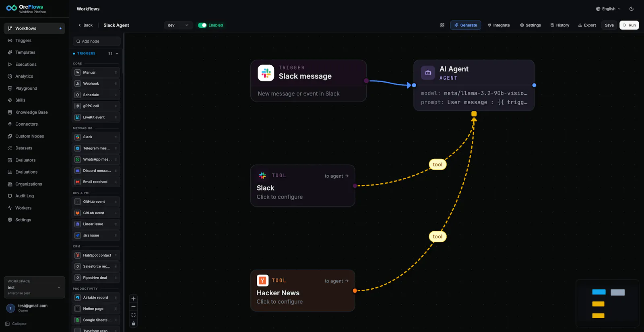
Task: Open Audit Log
Action: pos(34,196)
